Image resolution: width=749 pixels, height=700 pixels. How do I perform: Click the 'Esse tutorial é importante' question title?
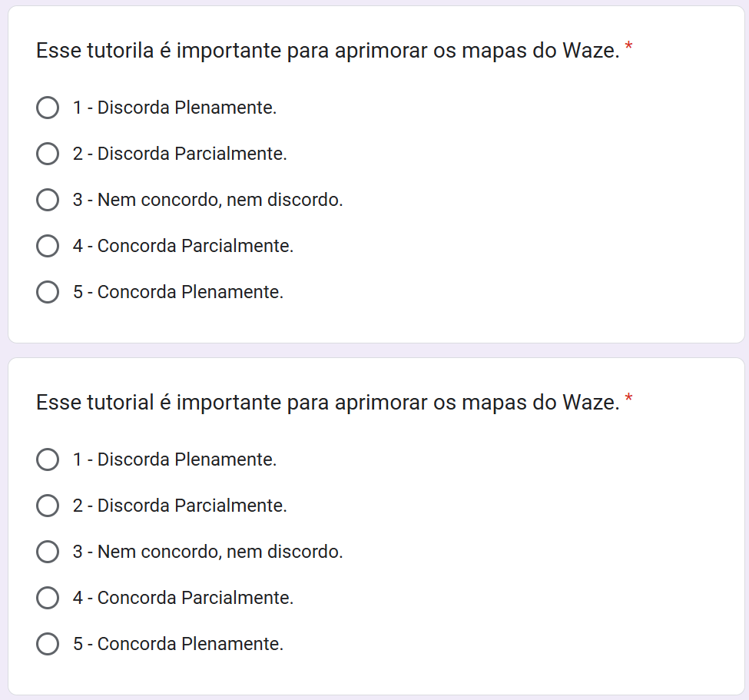[x=328, y=403]
